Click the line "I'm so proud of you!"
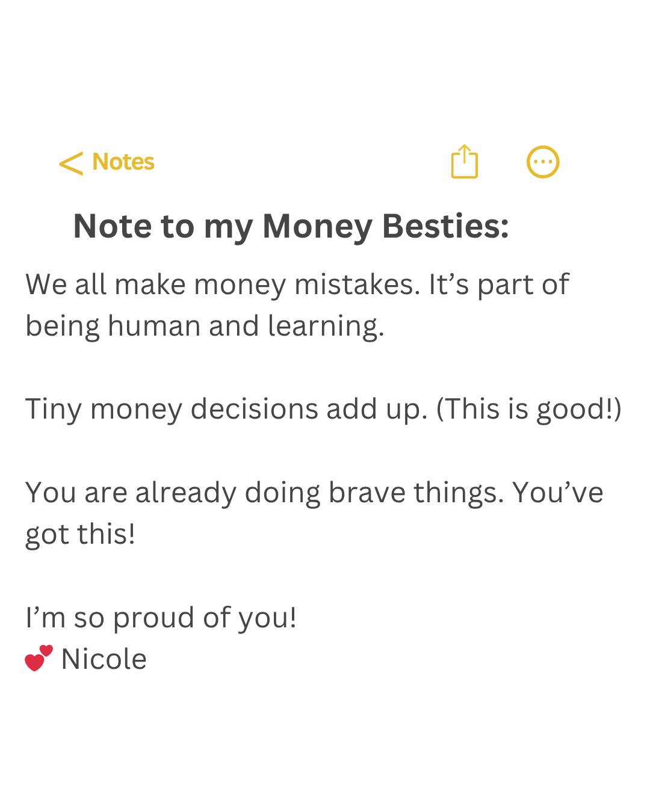This screenshot has height=812, width=650. pyautogui.click(x=161, y=618)
